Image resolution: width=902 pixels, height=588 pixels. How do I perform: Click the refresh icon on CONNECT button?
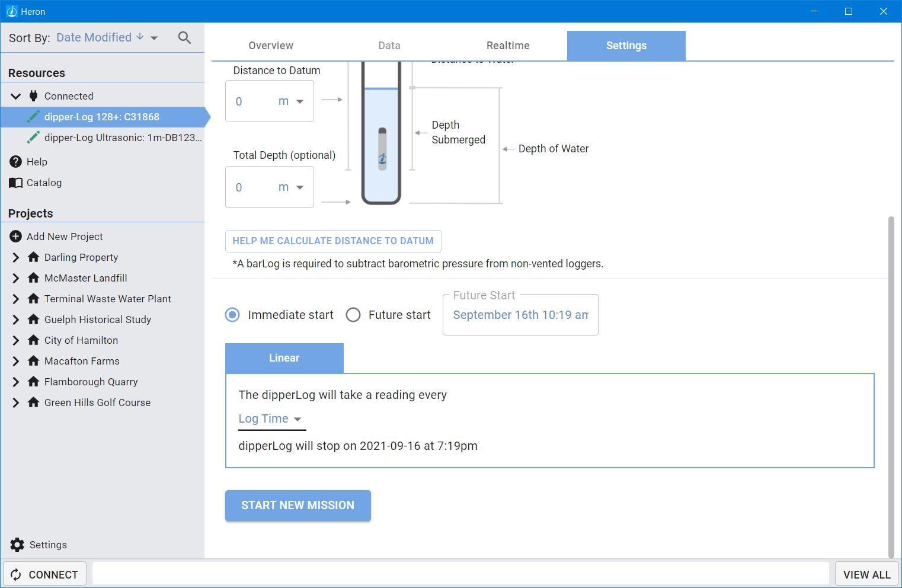pos(16,574)
